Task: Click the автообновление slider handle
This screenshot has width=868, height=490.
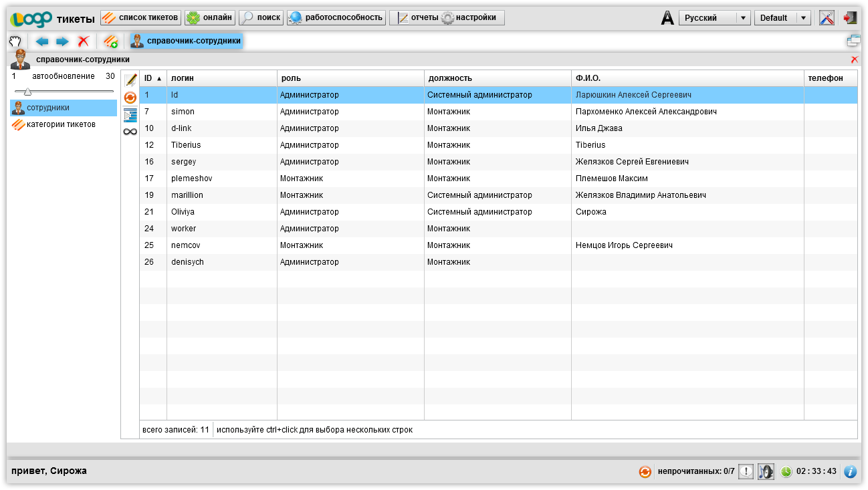Action: point(27,92)
